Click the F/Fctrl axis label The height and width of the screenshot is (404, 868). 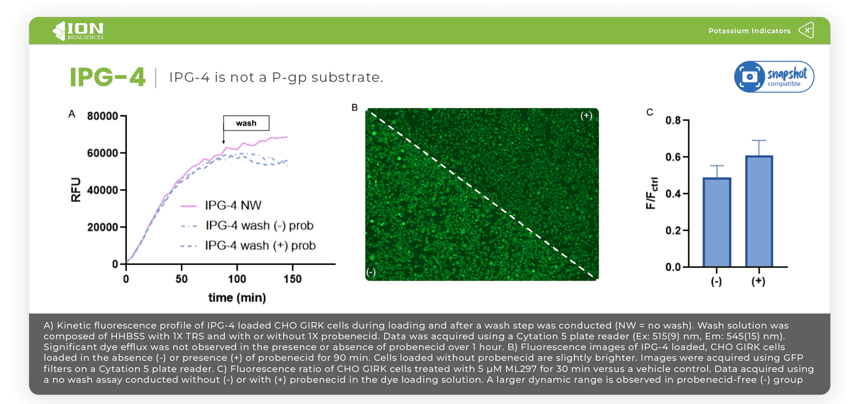pyautogui.click(x=652, y=193)
